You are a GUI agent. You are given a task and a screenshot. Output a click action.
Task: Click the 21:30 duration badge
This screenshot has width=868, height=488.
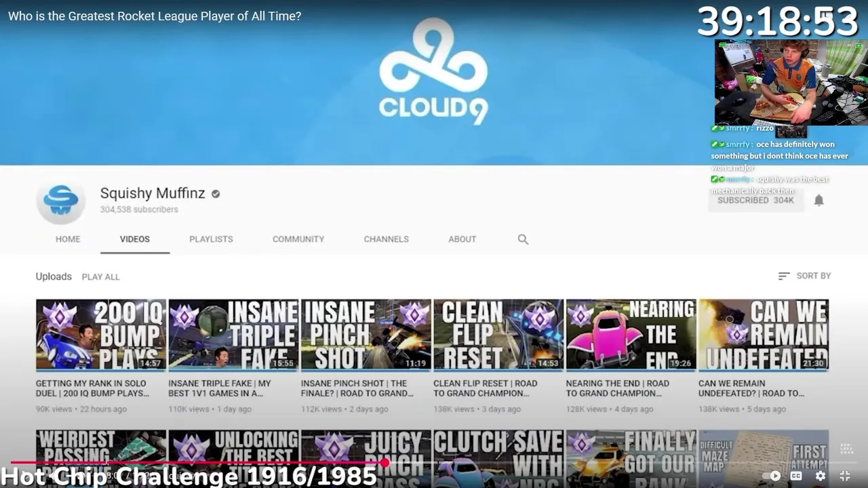(x=814, y=363)
